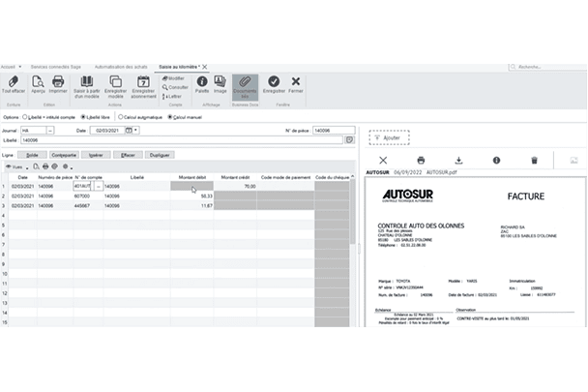
Task: Click the Dupliquer line button
Action: tap(160, 155)
